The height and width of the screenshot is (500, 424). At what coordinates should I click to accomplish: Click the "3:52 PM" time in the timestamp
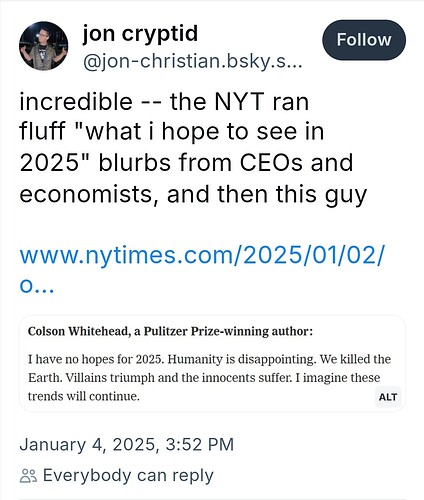pyautogui.click(x=200, y=444)
